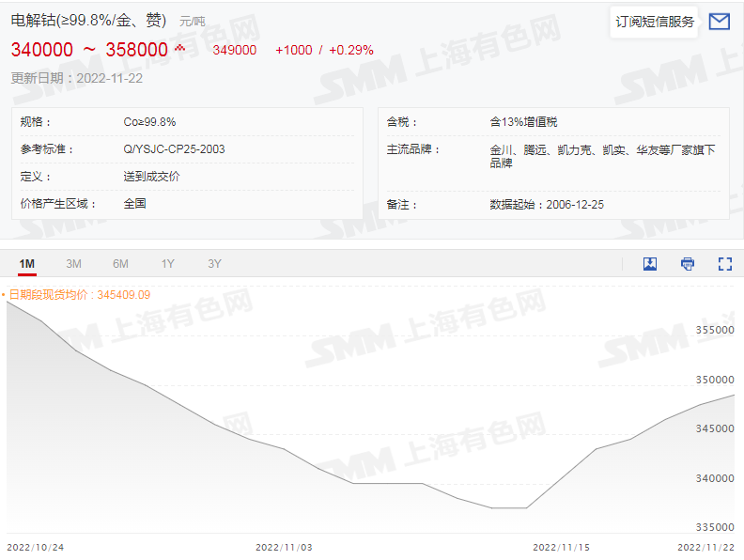Screen dimensions: 744x560
Task: Expand the chart to fullscreen
Action: (724, 264)
